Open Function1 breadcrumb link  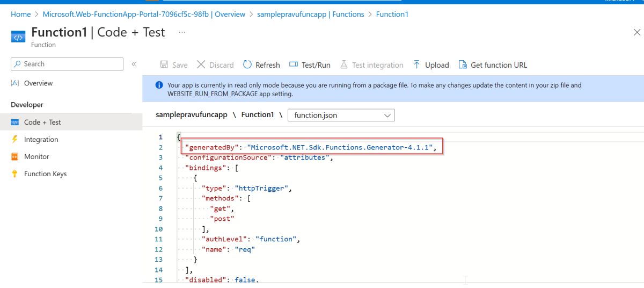tap(392, 15)
